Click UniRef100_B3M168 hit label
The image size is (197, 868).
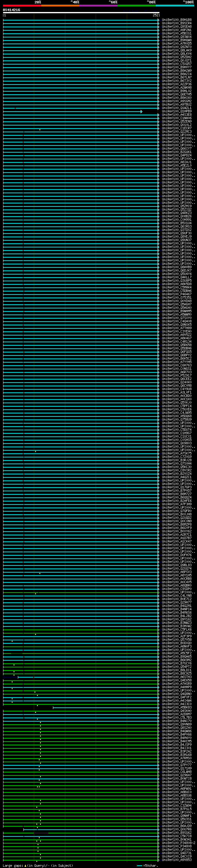(x=177, y=755)
